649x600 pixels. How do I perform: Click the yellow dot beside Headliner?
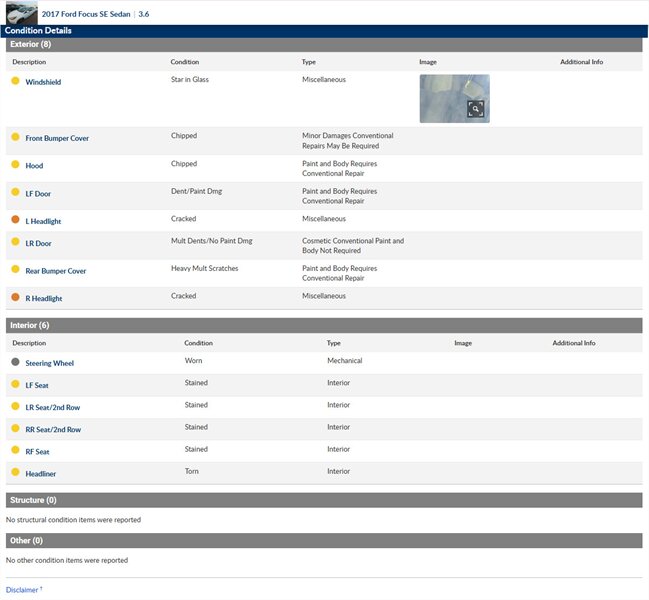tap(15, 472)
